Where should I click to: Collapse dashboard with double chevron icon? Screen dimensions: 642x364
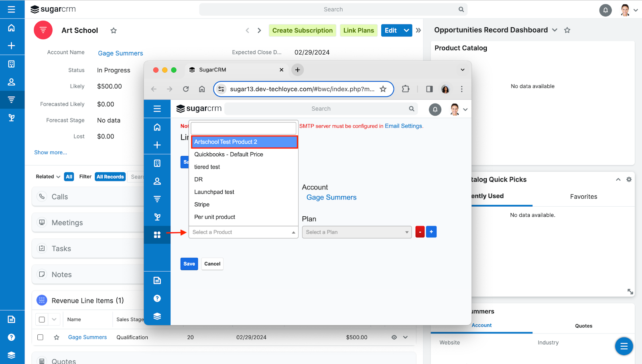click(419, 31)
